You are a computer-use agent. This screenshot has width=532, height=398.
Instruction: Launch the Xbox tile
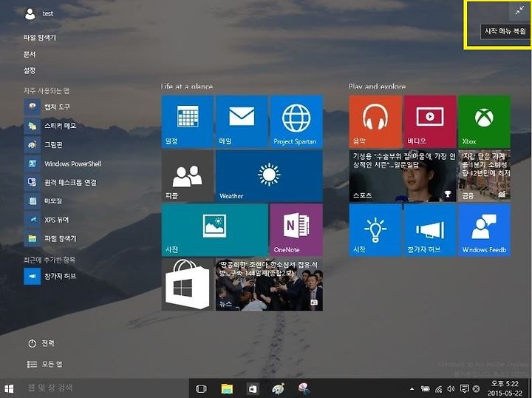(484, 121)
